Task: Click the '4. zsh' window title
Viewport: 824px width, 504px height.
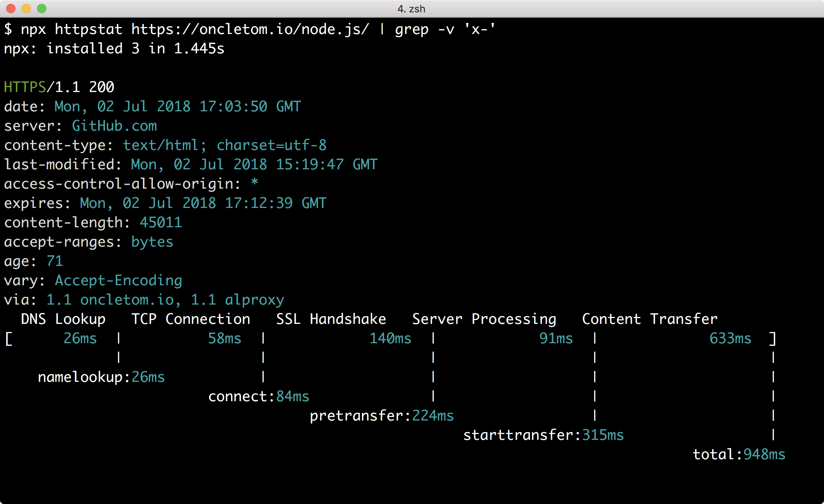Action: tap(411, 9)
